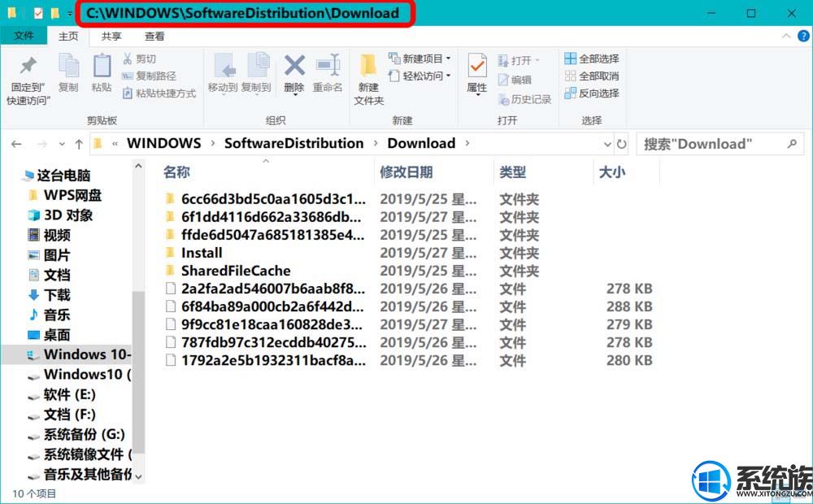Viewport: 813px width, 504px height.
Task: Click the Edit (编辑) ribbon command
Action: [x=515, y=80]
